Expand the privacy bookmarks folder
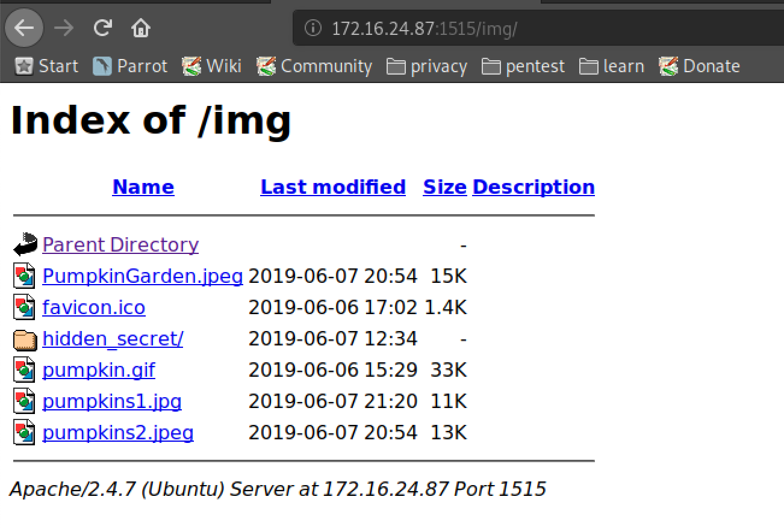 (x=428, y=66)
